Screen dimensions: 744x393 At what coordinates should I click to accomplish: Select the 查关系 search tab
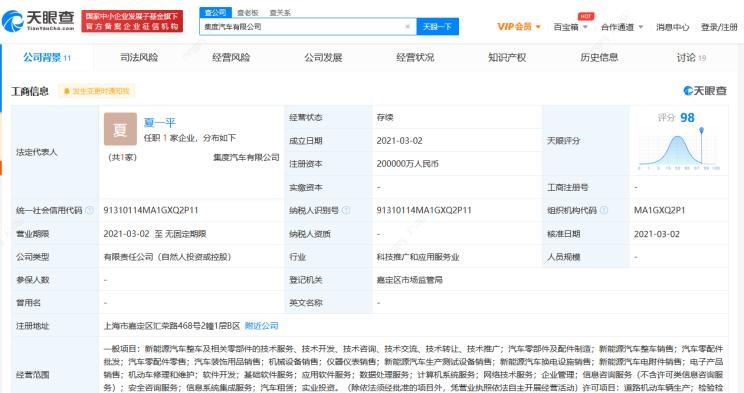(280, 13)
